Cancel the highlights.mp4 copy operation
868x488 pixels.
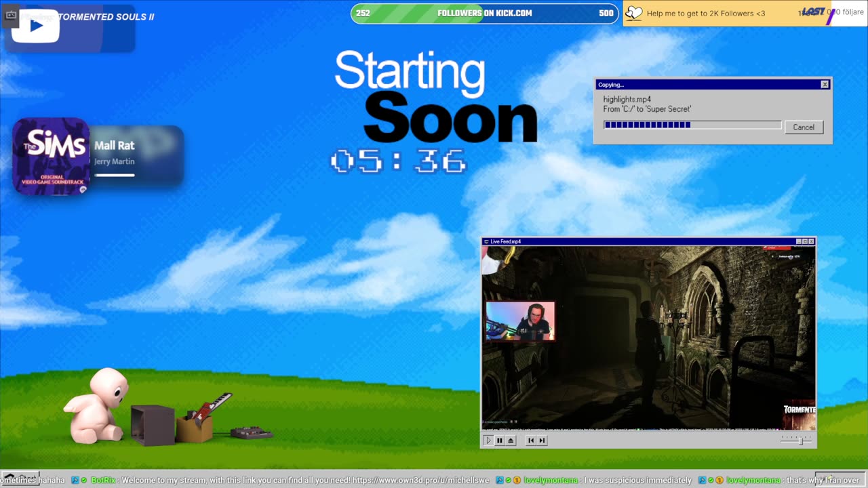[x=804, y=127]
